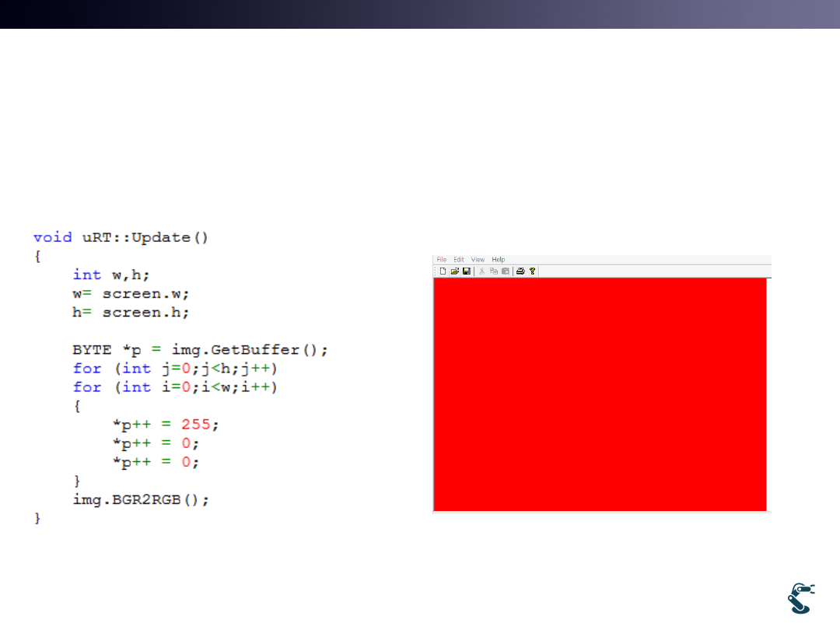Click the New file toolbar icon
This screenshot has height=630, width=840.
(443, 271)
